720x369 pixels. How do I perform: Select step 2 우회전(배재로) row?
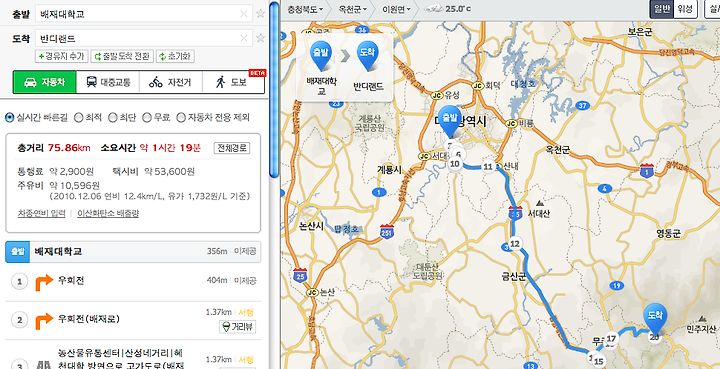tap(133, 319)
